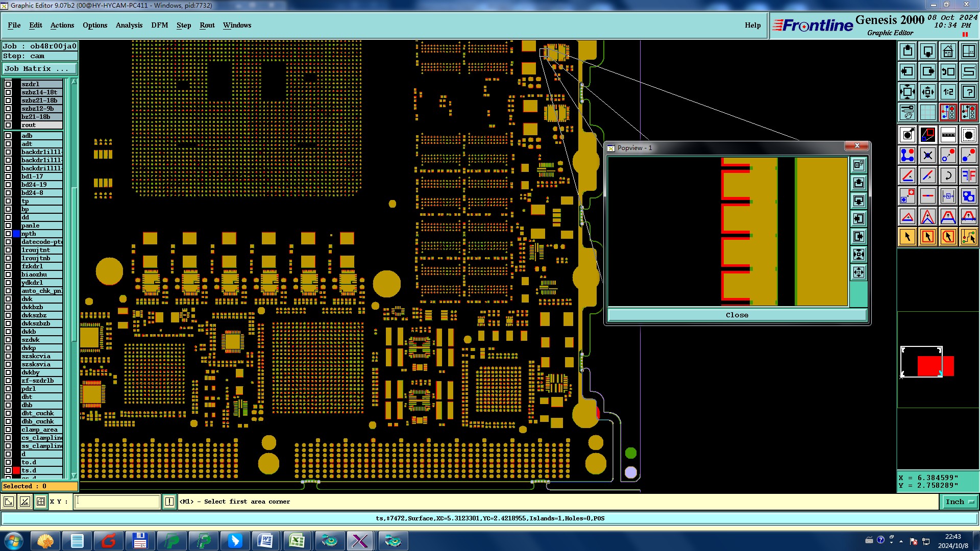Select the 1:2 zoom scale icon
The image size is (980, 551).
click(x=948, y=92)
